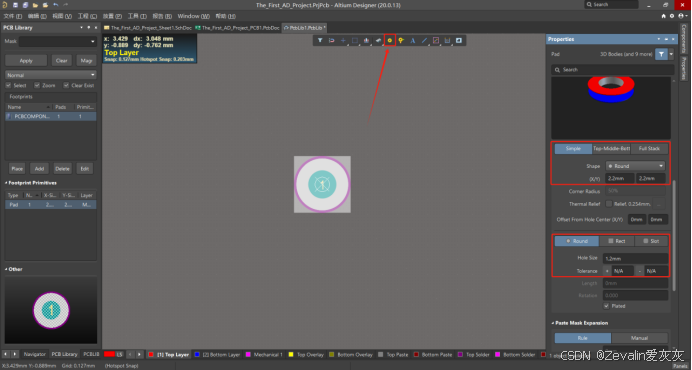This screenshot has width=692, height=370.
Task: Toggle the Clear Exist checkbox
Action: pyautogui.click(x=66, y=85)
